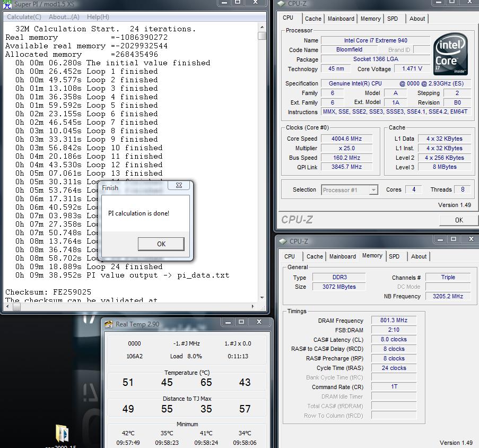The image size is (479, 448).
Task: Switch to Cache tab in lower CPU-Z
Action: click(315, 256)
